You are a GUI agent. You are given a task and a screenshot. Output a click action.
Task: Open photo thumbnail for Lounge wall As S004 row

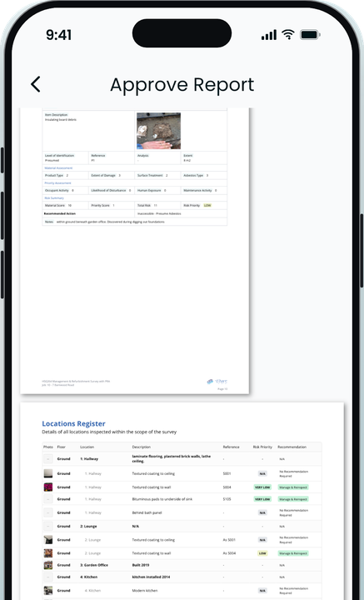pos(47,553)
